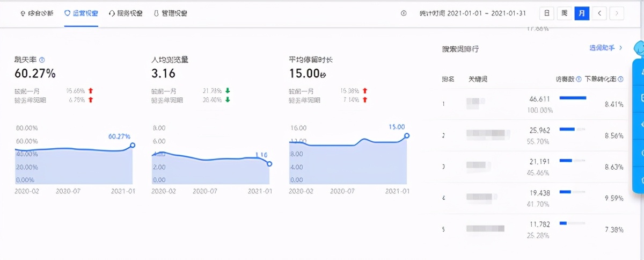Click the info icon next to 跳失率
The image size is (644, 260).
click(42, 60)
